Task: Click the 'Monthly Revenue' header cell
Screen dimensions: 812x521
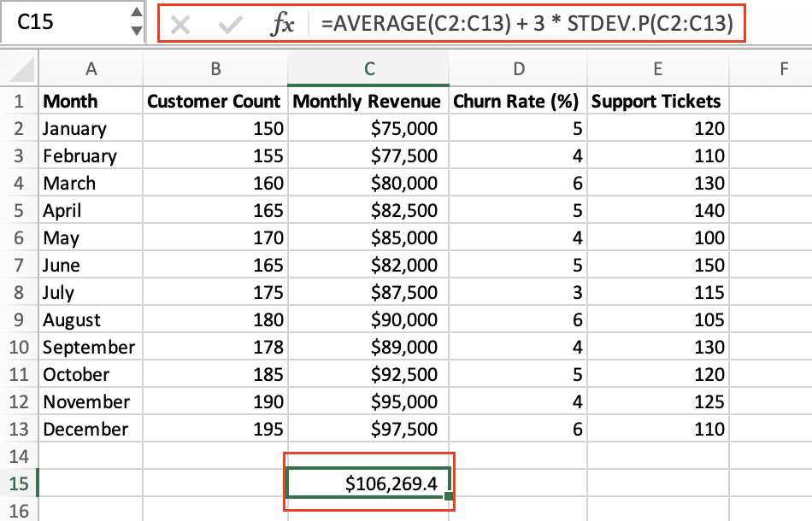Action: tap(368, 101)
